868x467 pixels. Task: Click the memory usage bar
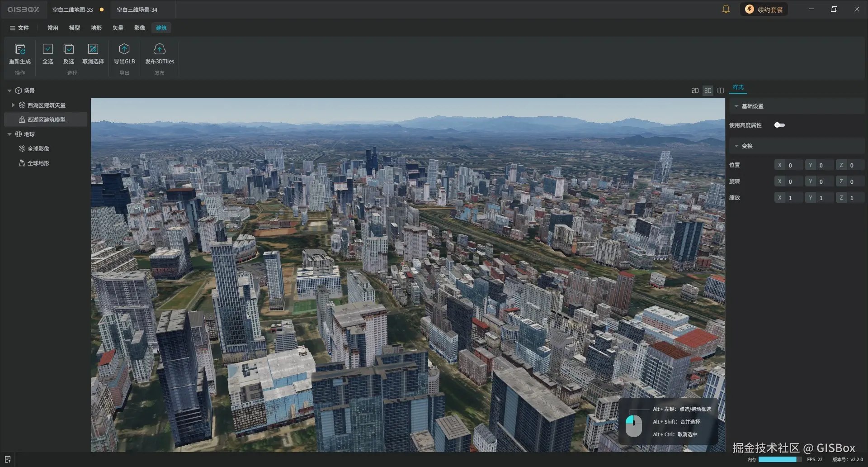(x=780, y=459)
